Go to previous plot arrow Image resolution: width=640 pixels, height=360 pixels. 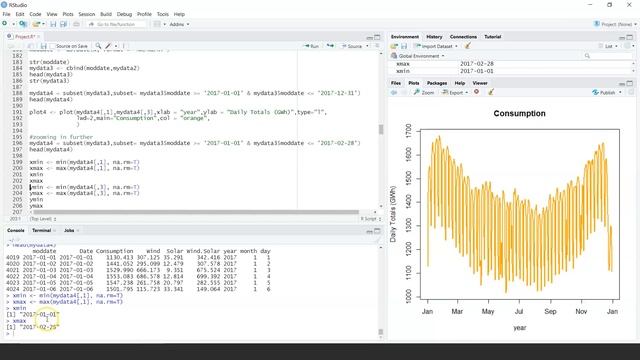click(394, 93)
